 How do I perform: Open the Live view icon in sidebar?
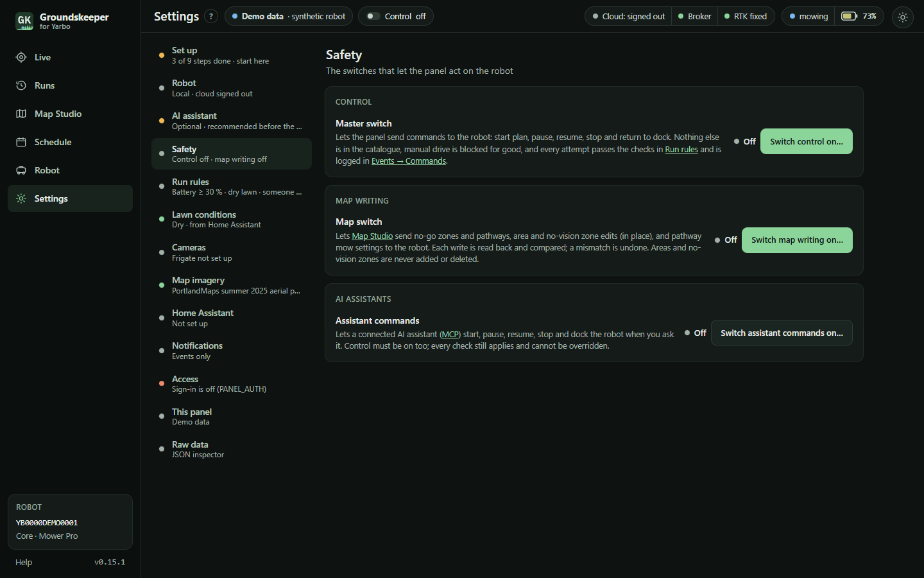tap(21, 57)
